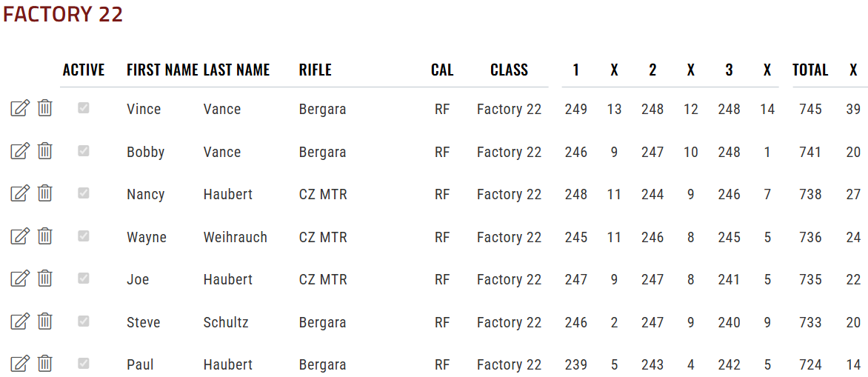868x377 pixels.
Task: Delete Nancy Haubert's record
Action: point(45,193)
